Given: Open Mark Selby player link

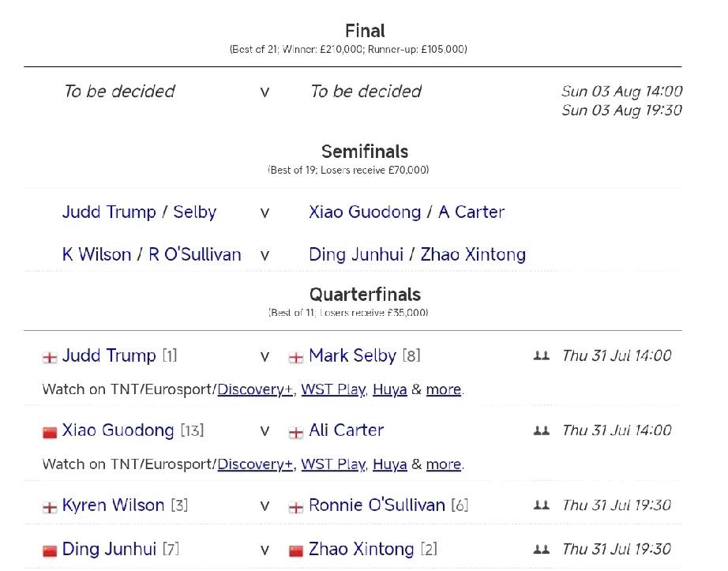Looking at the screenshot, I should click(352, 355).
